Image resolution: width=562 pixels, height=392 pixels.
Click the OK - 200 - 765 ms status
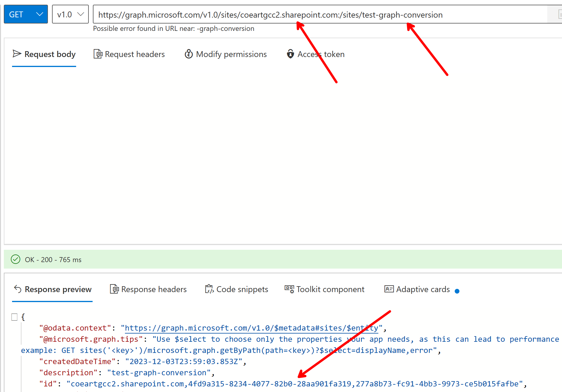point(53,260)
